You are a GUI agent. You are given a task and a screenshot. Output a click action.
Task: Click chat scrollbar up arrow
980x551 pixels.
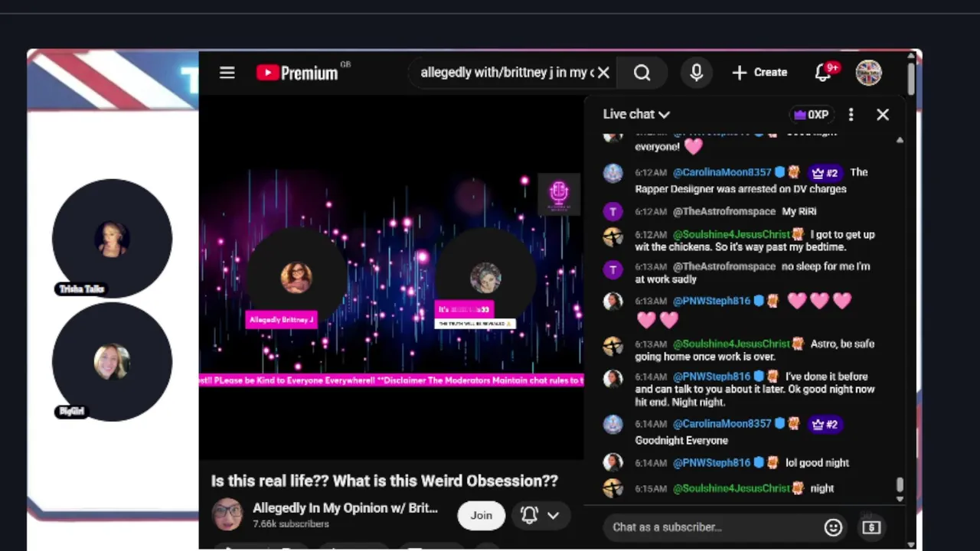pyautogui.click(x=900, y=140)
